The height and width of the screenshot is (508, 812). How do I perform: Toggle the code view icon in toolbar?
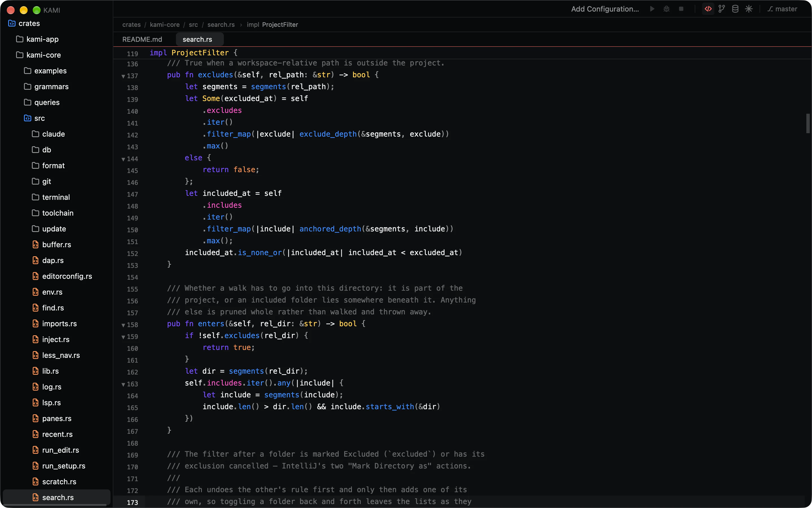coord(708,9)
